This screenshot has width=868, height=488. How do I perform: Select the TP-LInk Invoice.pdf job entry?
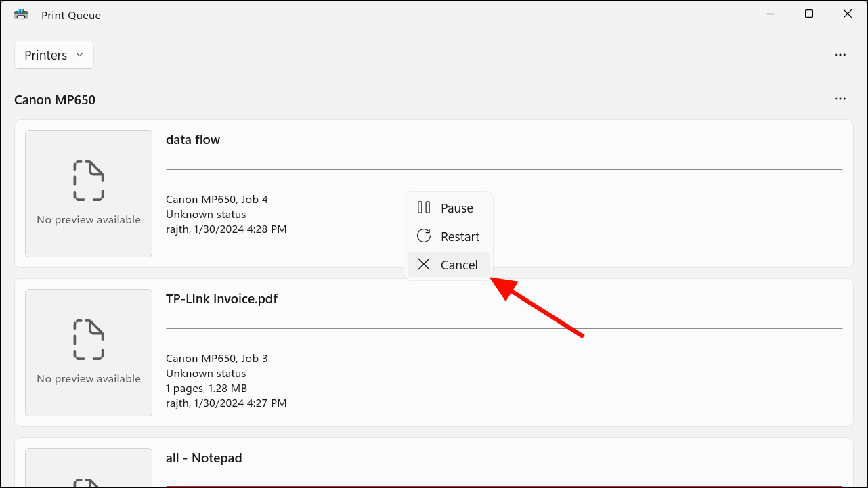(x=434, y=352)
